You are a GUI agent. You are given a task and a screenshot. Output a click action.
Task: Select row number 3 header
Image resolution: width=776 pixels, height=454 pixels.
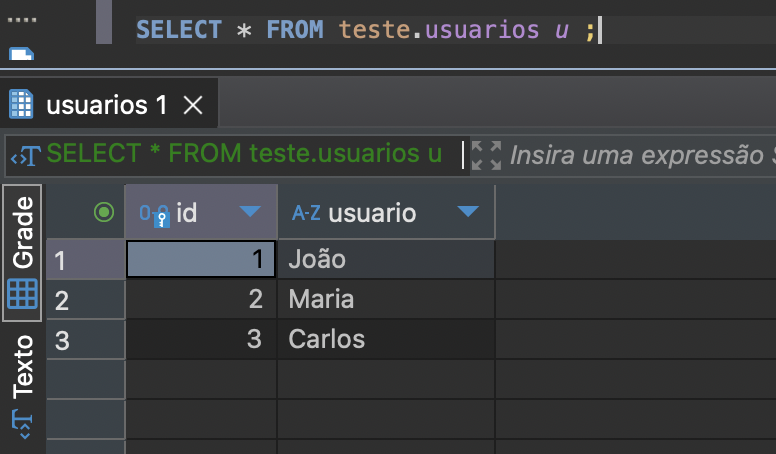click(x=86, y=340)
